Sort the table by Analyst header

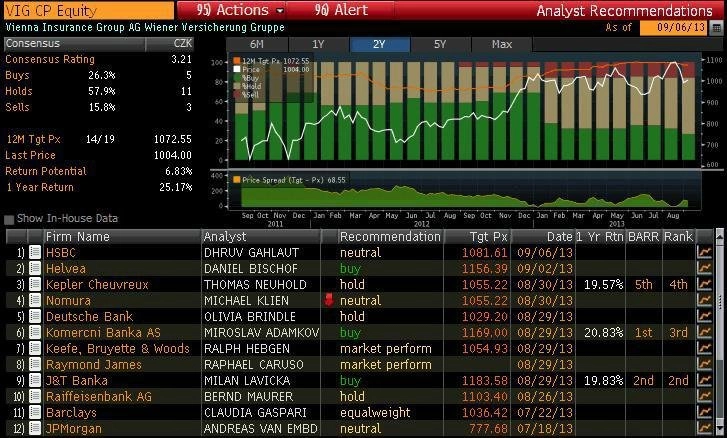(x=261, y=236)
